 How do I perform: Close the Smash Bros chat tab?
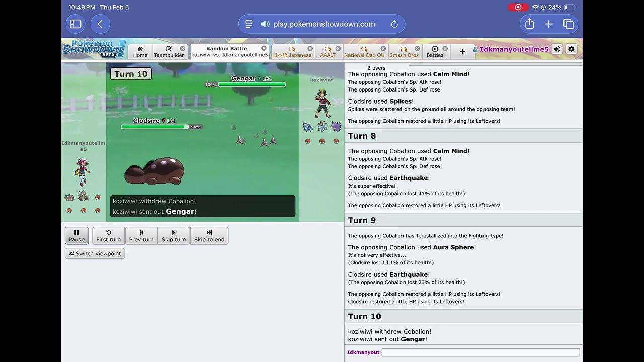[x=417, y=49]
